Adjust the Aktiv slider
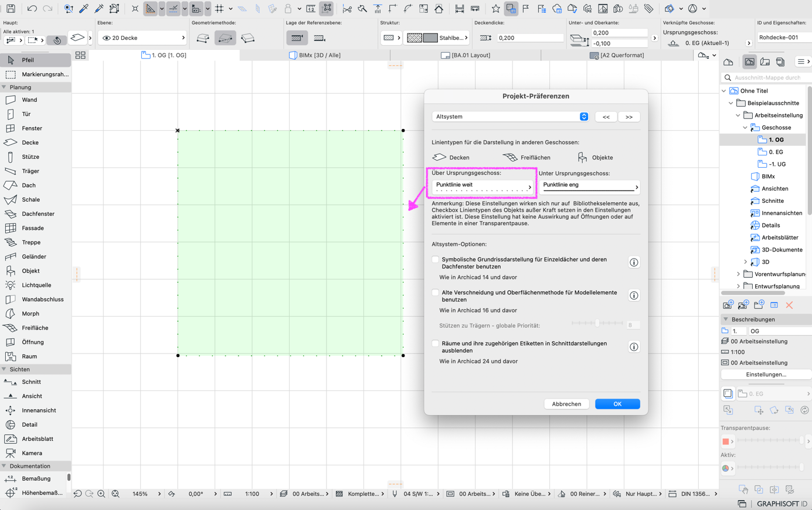The height and width of the screenshot is (510, 812). [x=770, y=468]
